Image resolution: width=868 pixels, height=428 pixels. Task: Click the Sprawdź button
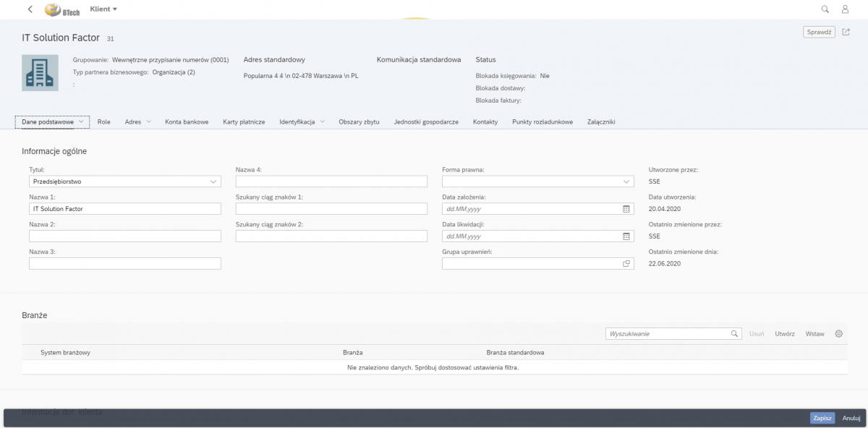[819, 32]
